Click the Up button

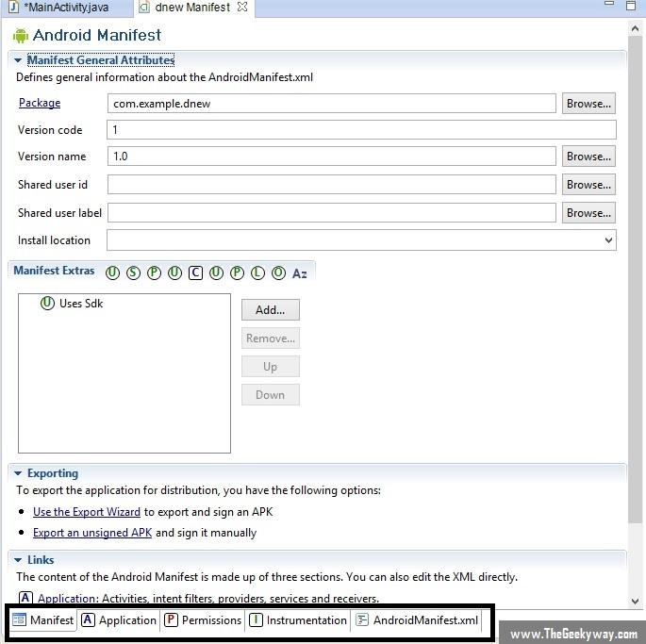pyautogui.click(x=271, y=367)
